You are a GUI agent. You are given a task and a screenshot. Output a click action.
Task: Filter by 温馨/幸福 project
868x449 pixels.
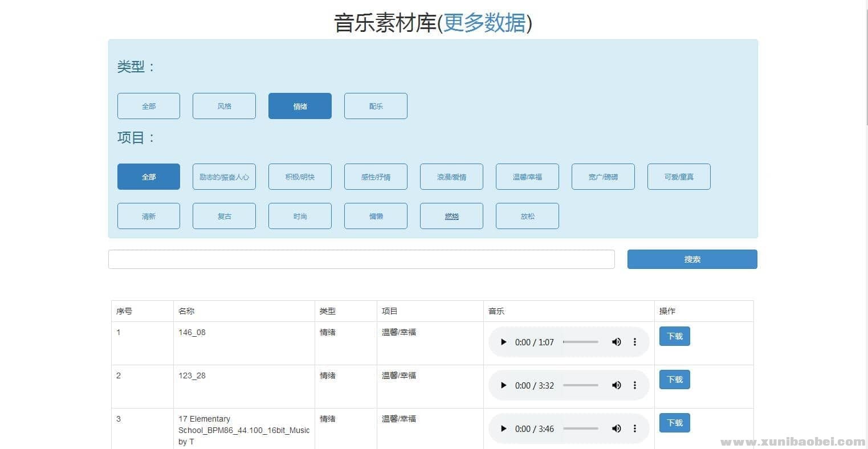click(x=527, y=177)
